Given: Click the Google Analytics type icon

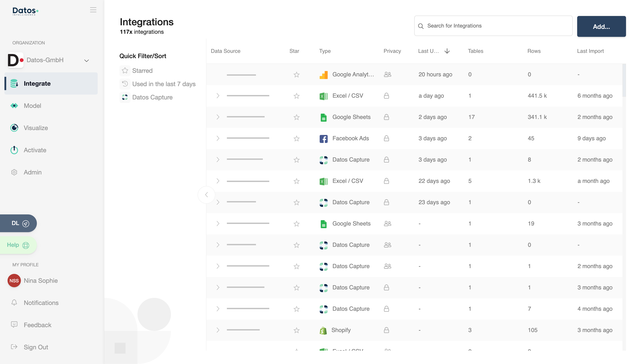Looking at the screenshot, I should coord(323,75).
